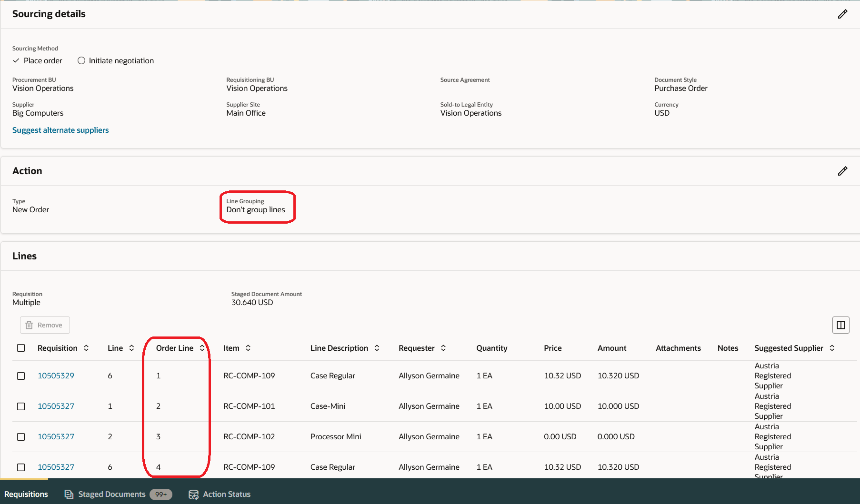Sort by Line column
860x504 pixels.
[131, 348]
